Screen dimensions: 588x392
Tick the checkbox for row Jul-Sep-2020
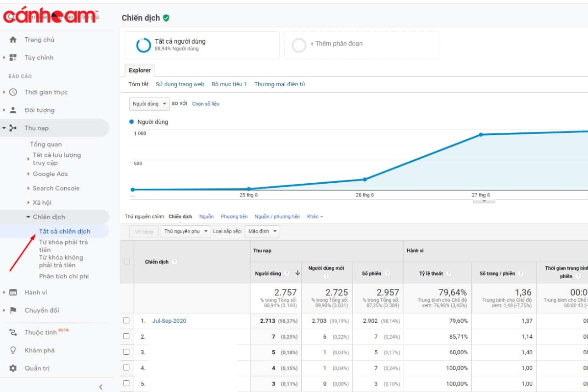coord(126,320)
